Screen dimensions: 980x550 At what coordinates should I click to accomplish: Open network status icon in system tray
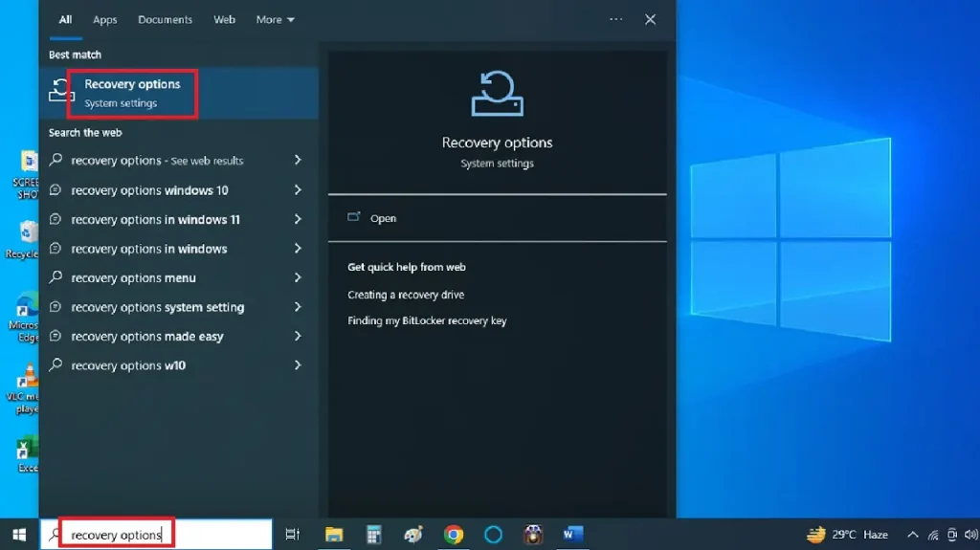933,535
